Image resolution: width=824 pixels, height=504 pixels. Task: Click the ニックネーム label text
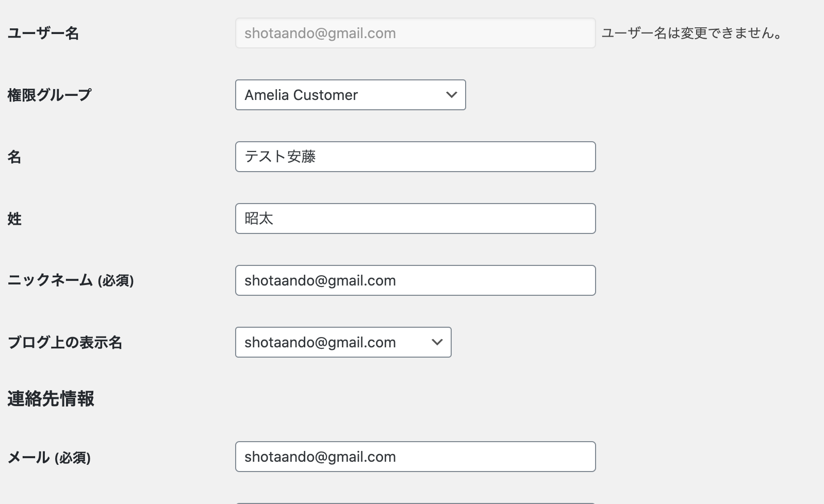click(50, 280)
